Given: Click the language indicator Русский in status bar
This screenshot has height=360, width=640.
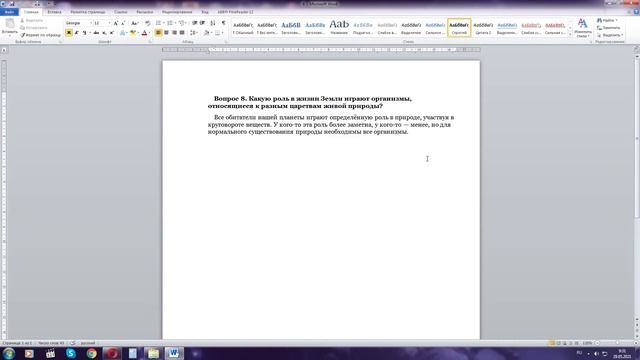Looking at the screenshot, I should pos(87,343).
